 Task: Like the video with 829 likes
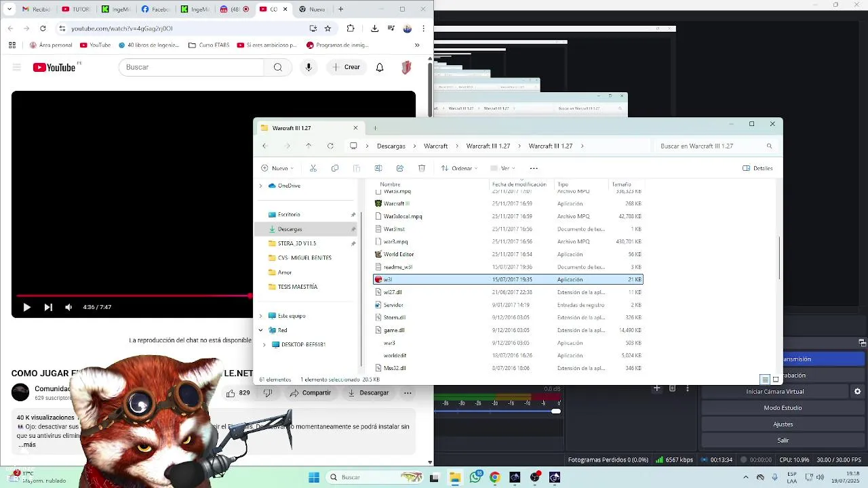239,392
